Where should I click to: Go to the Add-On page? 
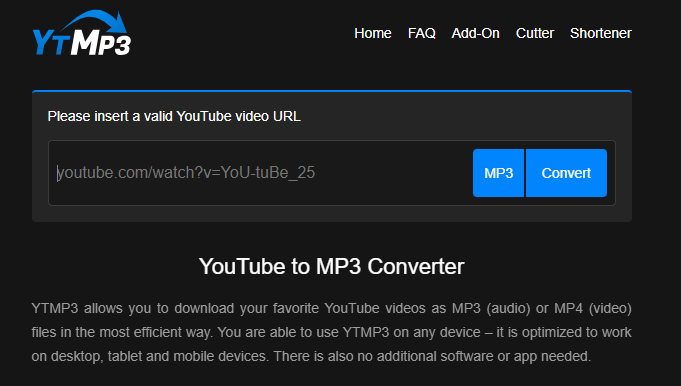[x=475, y=33]
